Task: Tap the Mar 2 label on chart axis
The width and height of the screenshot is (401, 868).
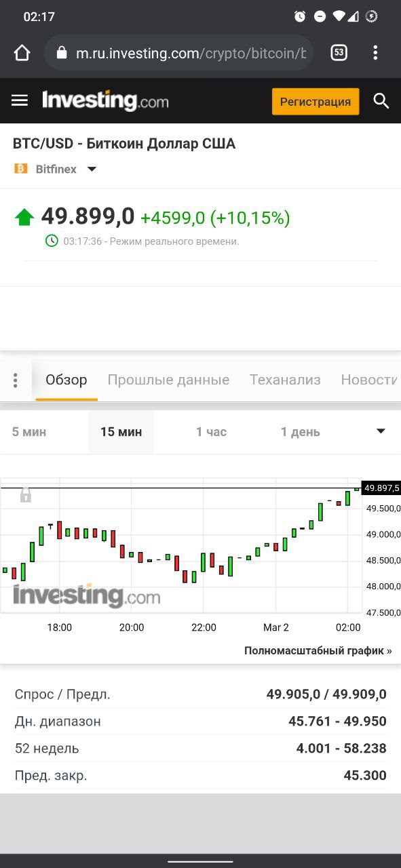Action: pyautogui.click(x=276, y=627)
